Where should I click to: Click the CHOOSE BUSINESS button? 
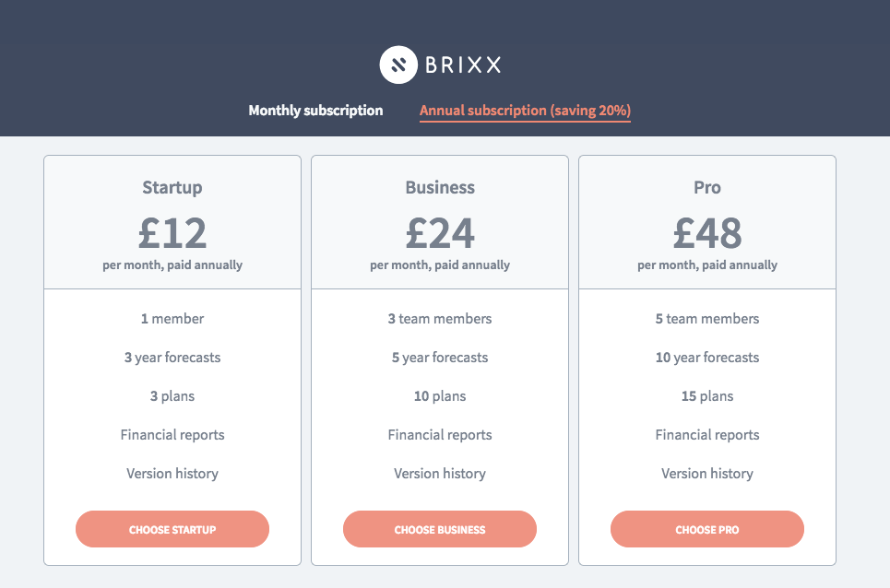click(x=440, y=529)
